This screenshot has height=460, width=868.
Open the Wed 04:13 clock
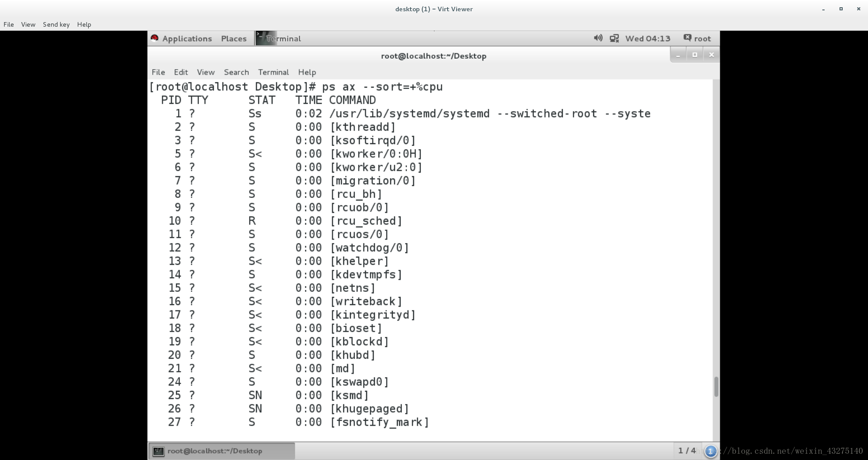coord(647,38)
